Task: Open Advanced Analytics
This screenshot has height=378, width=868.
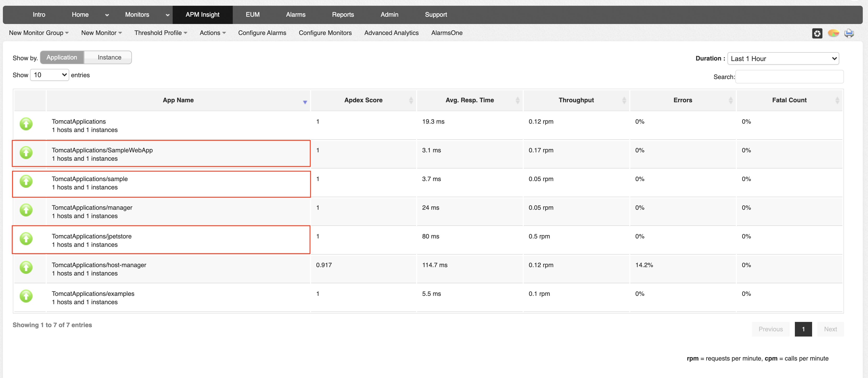Action: [x=391, y=33]
